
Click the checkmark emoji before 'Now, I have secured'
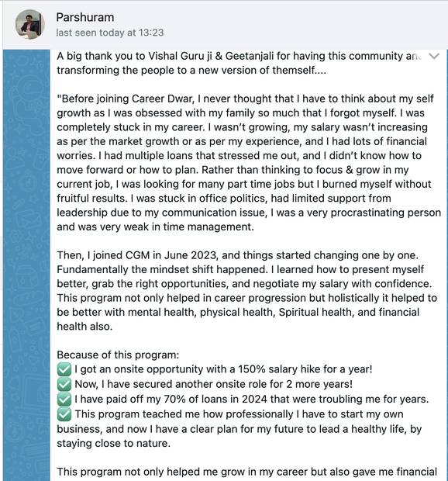[64, 384]
